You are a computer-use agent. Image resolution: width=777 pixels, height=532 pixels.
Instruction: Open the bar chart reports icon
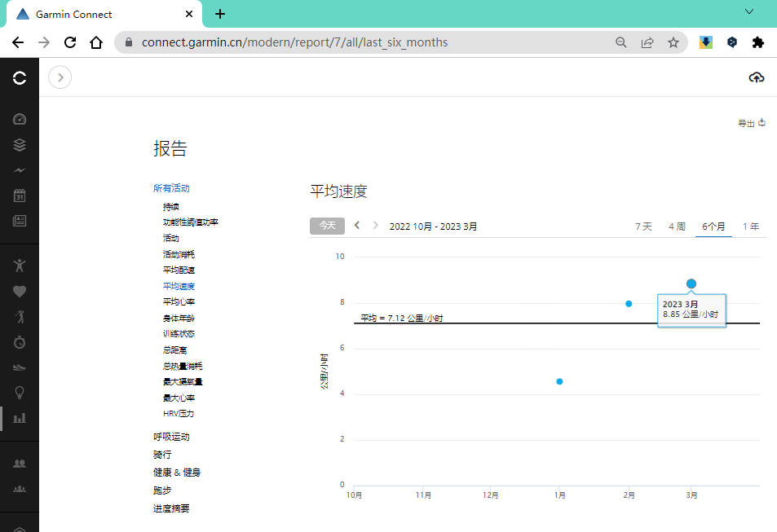tap(20, 418)
